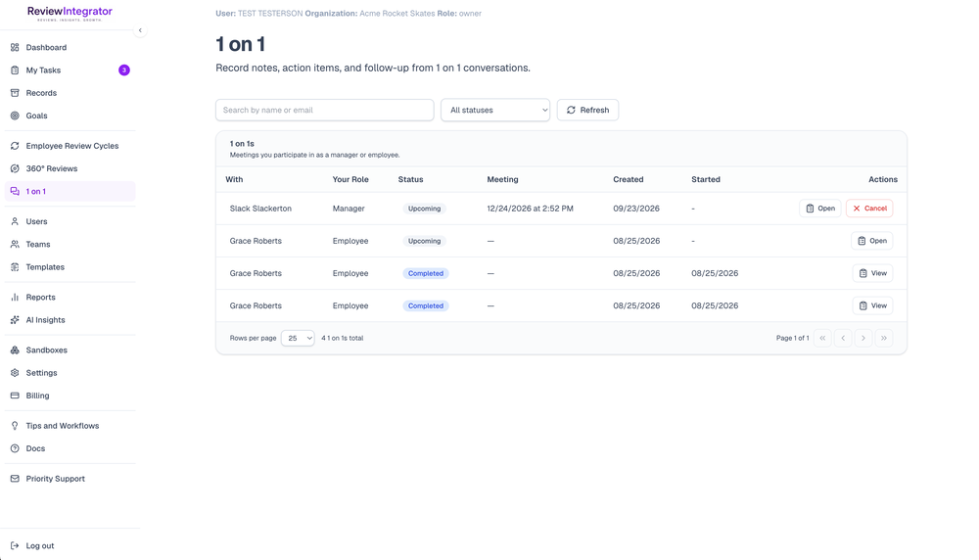This screenshot has width=979, height=560.
Task: Open the Dashboard menu item
Action: 70,47
